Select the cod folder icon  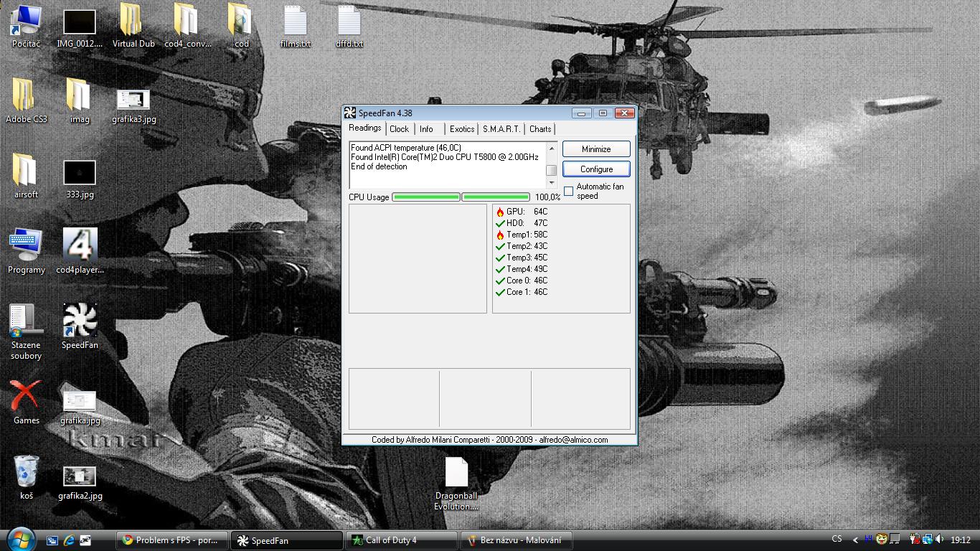(x=242, y=26)
